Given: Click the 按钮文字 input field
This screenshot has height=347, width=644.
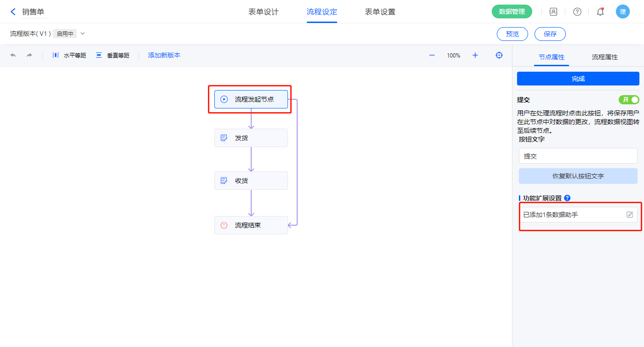Looking at the screenshot, I should pyautogui.click(x=578, y=156).
